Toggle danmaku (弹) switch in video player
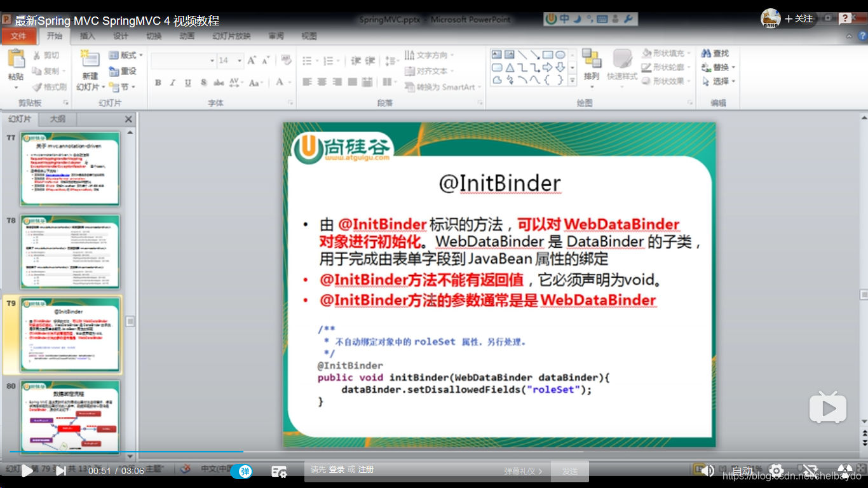 pos(241,471)
